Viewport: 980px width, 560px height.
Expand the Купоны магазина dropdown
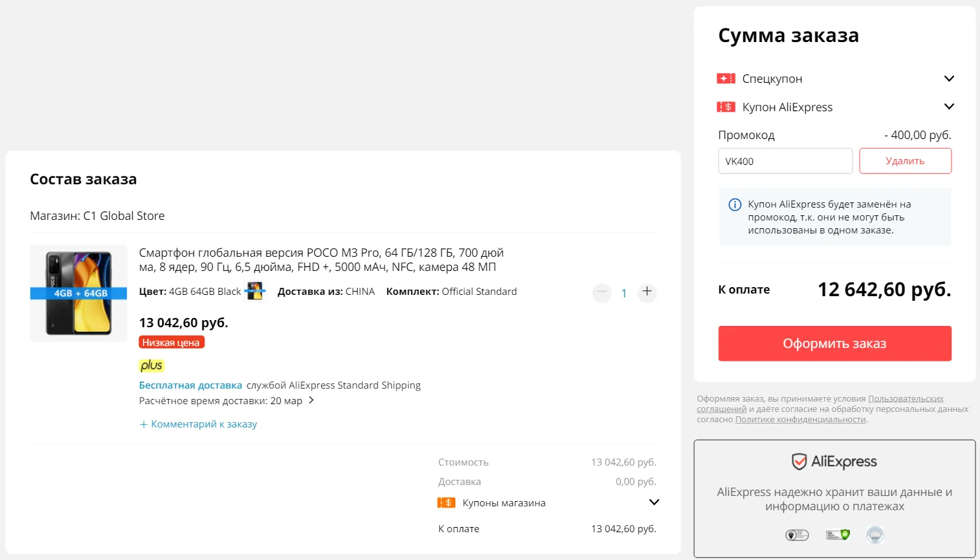[654, 502]
